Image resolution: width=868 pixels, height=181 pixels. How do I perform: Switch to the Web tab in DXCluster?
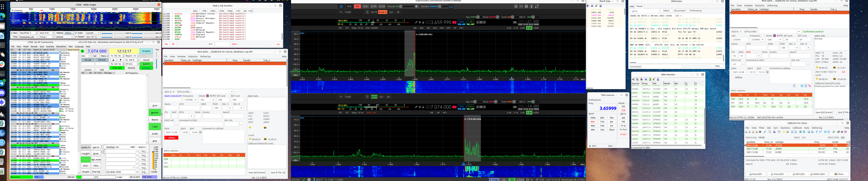pos(632,6)
